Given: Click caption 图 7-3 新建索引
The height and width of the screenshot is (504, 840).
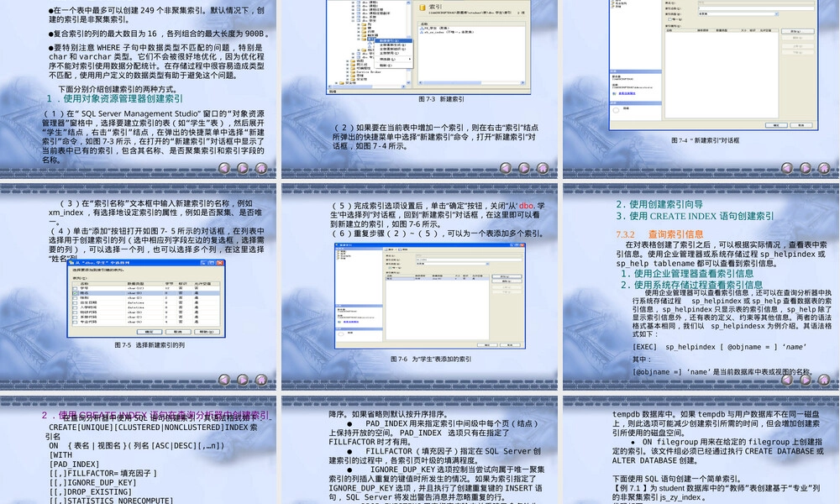Looking at the screenshot, I should click(x=442, y=99).
